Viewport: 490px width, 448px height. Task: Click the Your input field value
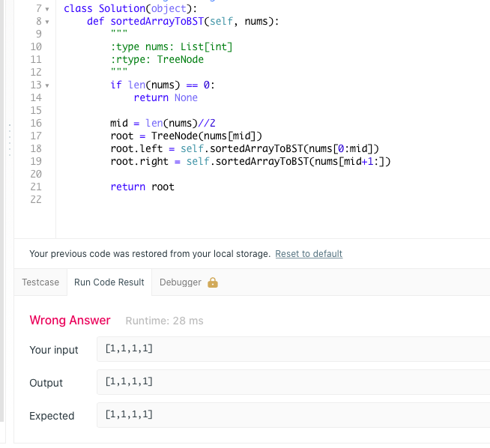[x=293, y=349]
